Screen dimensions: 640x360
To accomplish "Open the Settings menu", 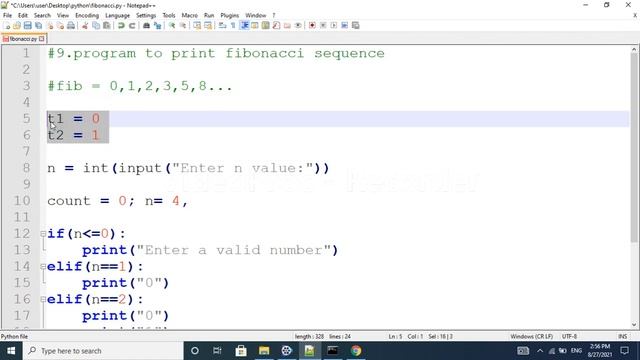I will pos(146,15).
